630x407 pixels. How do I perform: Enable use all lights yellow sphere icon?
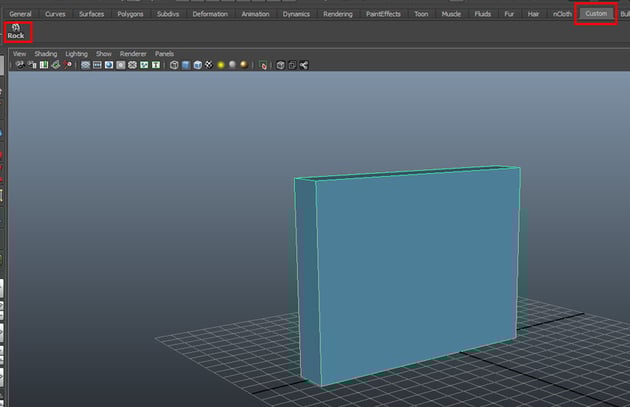pos(220,65)
